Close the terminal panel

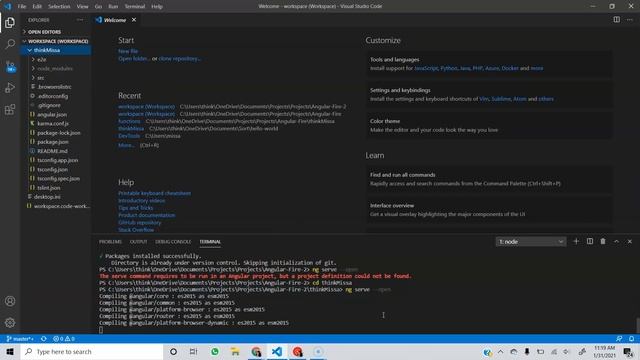[630, 242]
